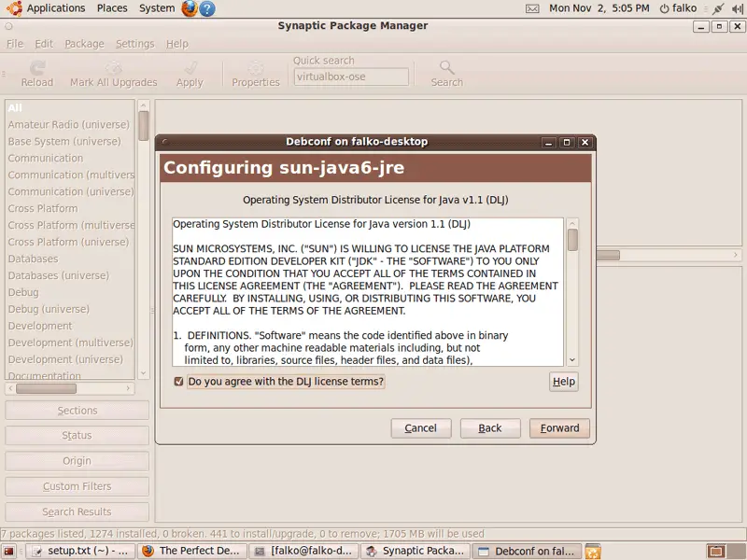Click the Status filter button
Image resolution: width=747 pixels, height=560 pixels.
(77, 435)
